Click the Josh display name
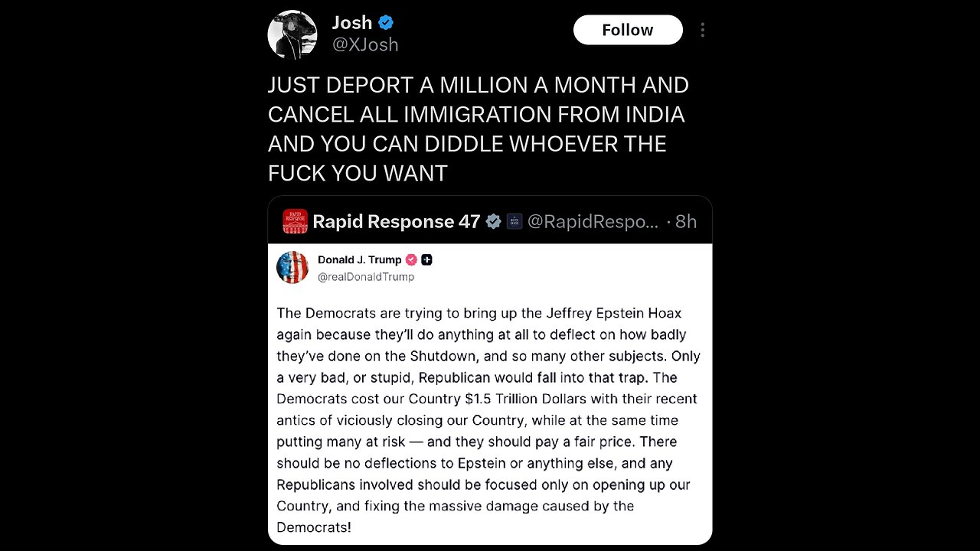Viewport: 980px width, 551px height. tap(351, 23)
